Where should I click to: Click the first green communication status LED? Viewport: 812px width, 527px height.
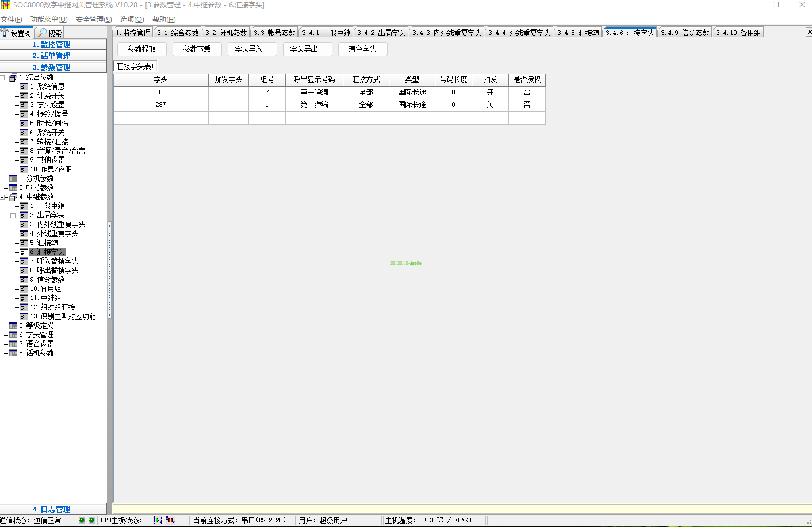pyautogui.click(x=82, y=520)
